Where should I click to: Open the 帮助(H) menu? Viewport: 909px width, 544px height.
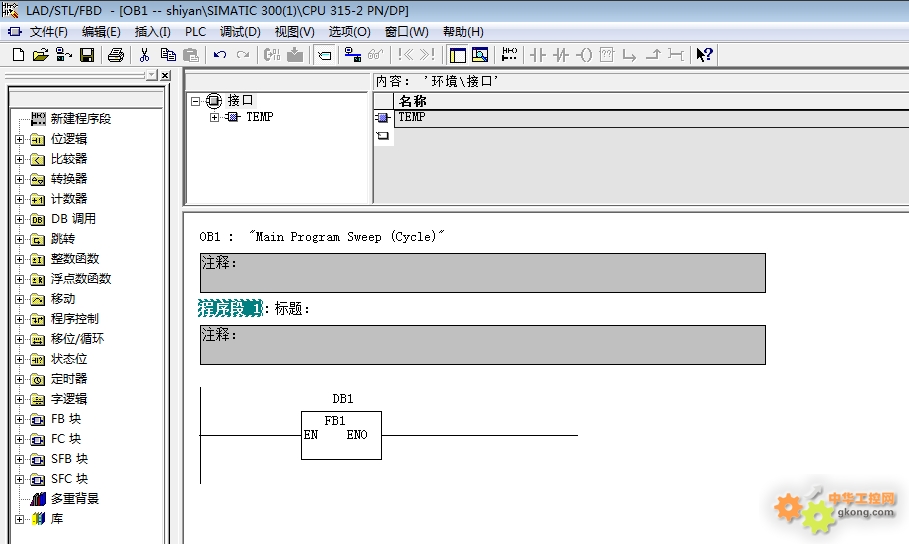(463, 32)
